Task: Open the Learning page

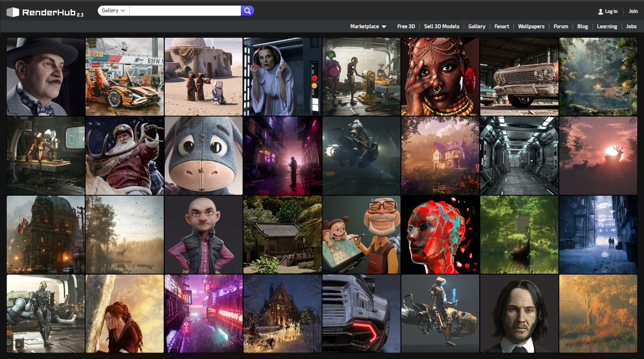Action: [606, 26]
